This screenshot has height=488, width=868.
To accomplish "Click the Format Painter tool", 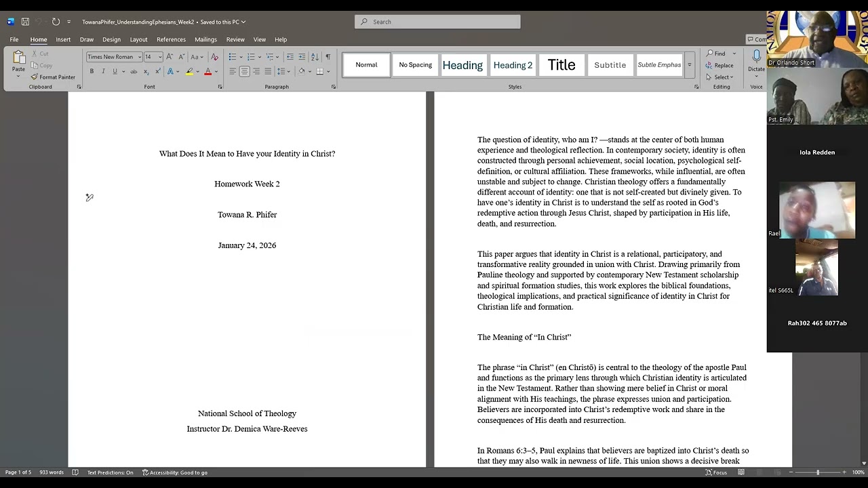I will pos(53,77).
